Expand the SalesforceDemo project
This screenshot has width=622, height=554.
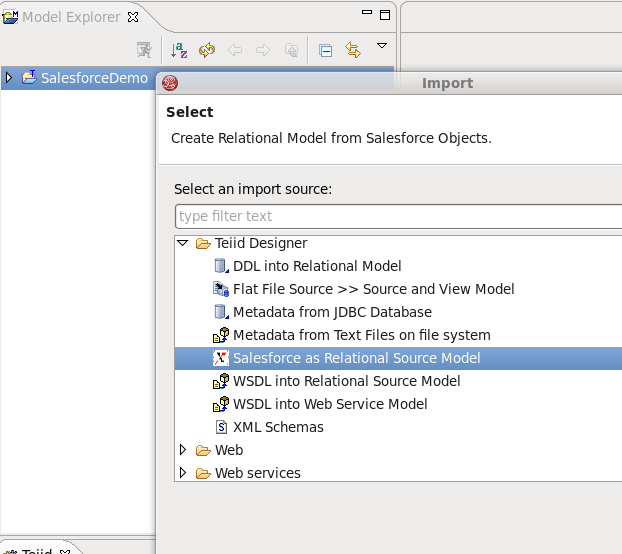click(9, 78)
